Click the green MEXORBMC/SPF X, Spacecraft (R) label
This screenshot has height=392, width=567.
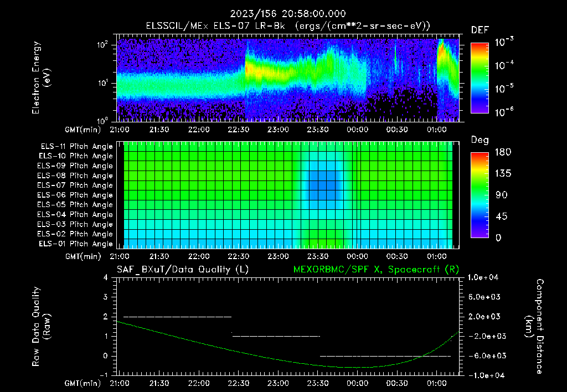[x=376, y=270]
